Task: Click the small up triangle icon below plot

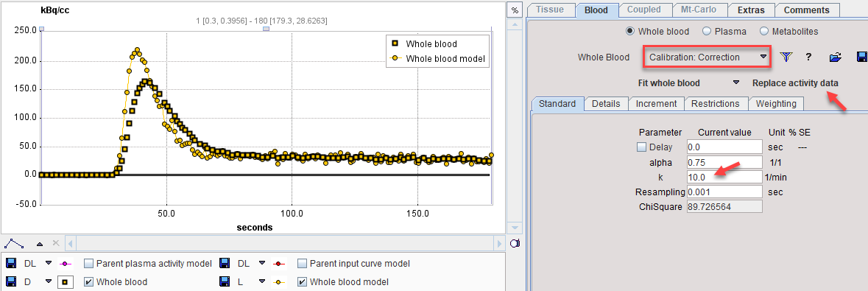Action: [40, 243]
